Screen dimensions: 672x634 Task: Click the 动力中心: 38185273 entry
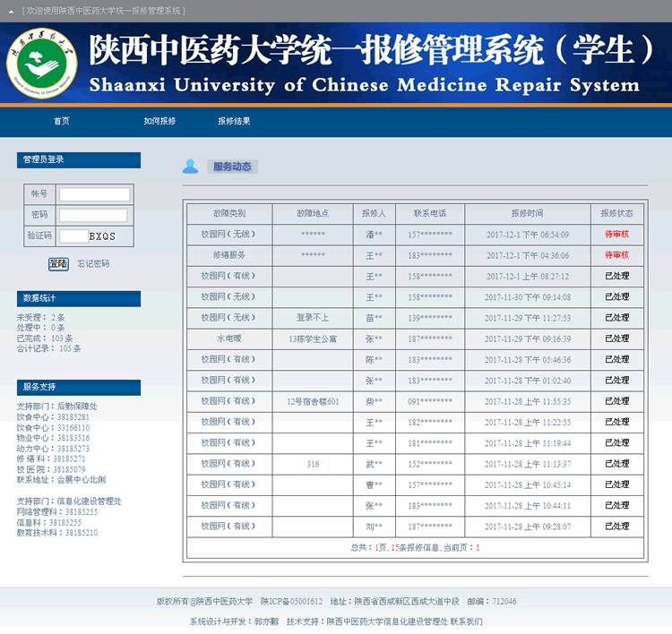(x=53, y=449)
